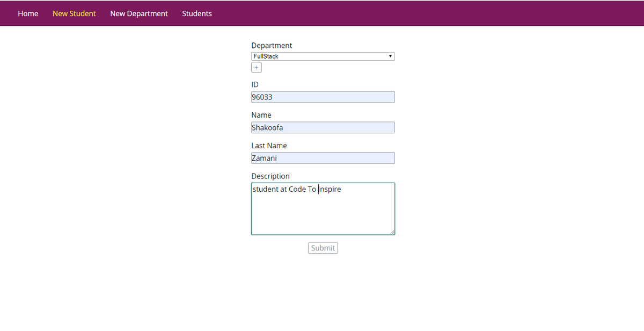View the Students list link
Viewport: 644px width, 331px height.
coord(197,13)
